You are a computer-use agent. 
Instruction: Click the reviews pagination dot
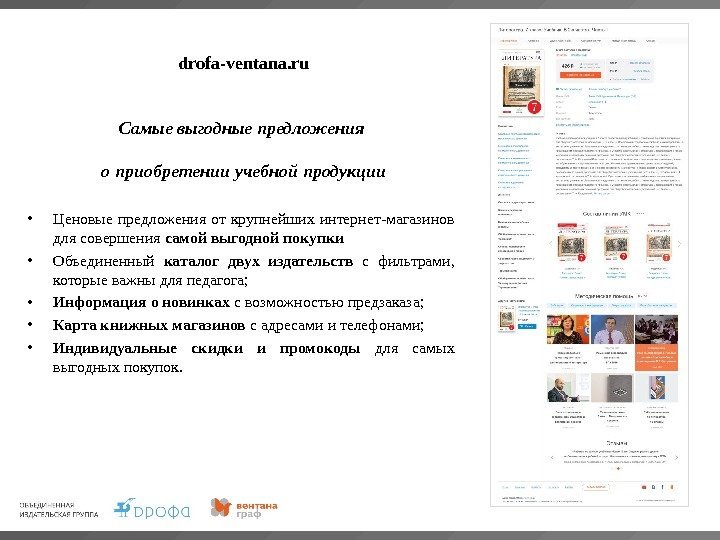618,468
